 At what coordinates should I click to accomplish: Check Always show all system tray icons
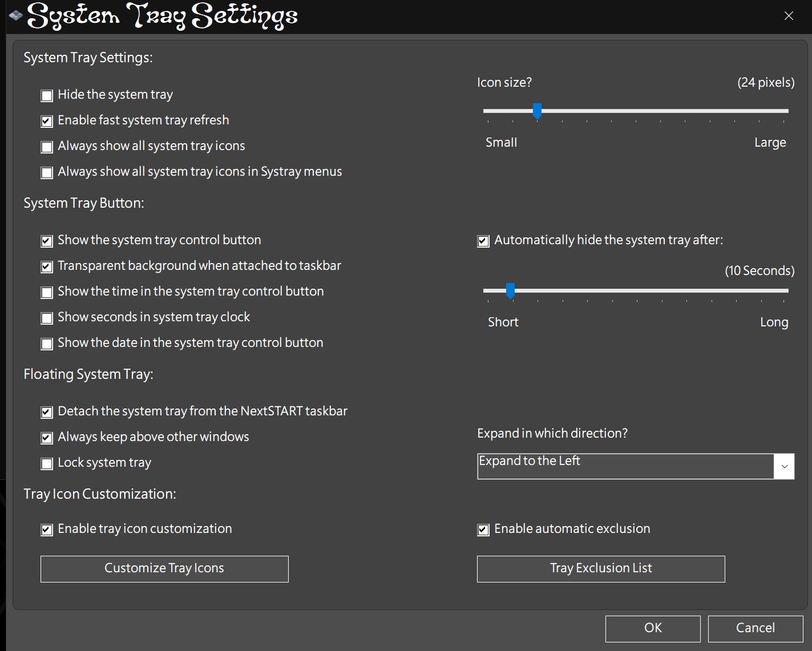pyautogui.click(x=47, y=147)
